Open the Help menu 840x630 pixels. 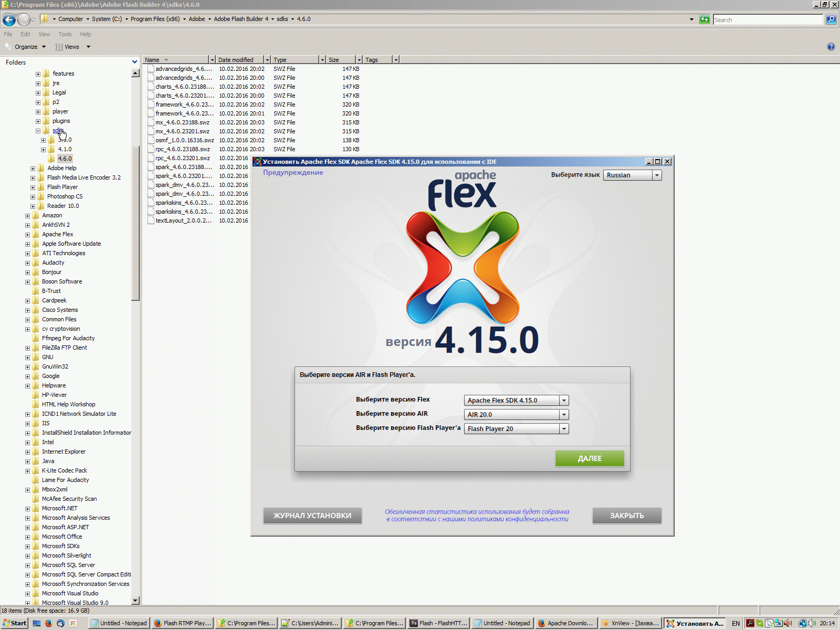(x=85, y=34)
